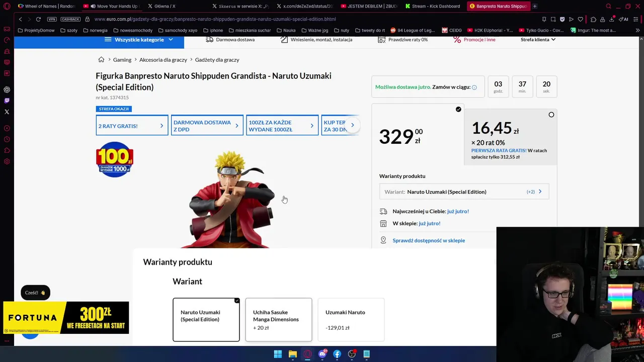Open 'ProjektyDomow' bookmark folder
The image size is (644, 362).
[x=36, y=30]
